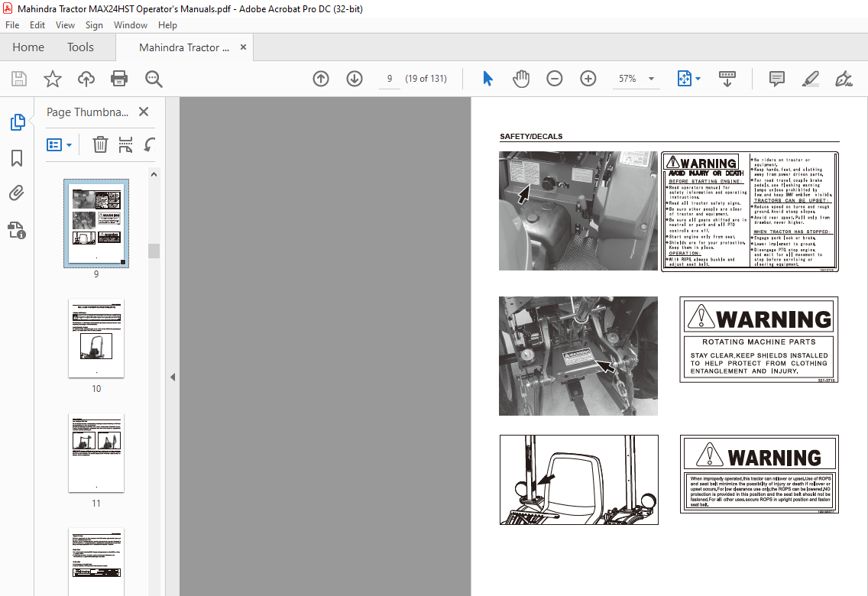The image size is (868, 596).
Task: Add a comment with the note icon
Action: (x=776, y=79)
